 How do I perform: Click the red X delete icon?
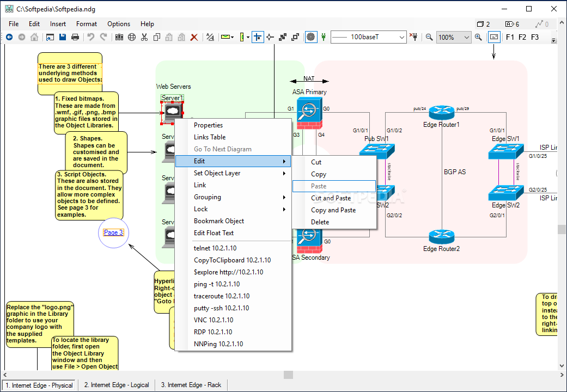194,37
